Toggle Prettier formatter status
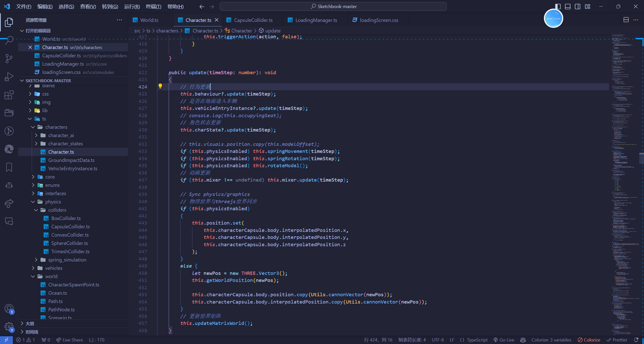 point(617,340)
